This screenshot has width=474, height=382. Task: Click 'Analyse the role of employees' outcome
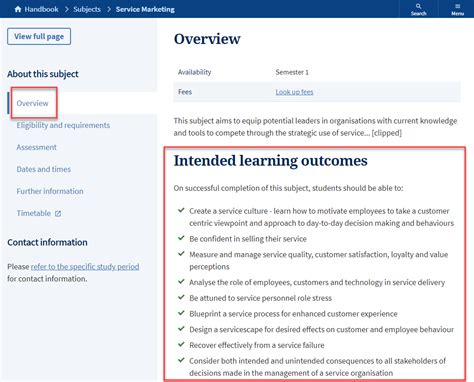(x=317, y=283)
